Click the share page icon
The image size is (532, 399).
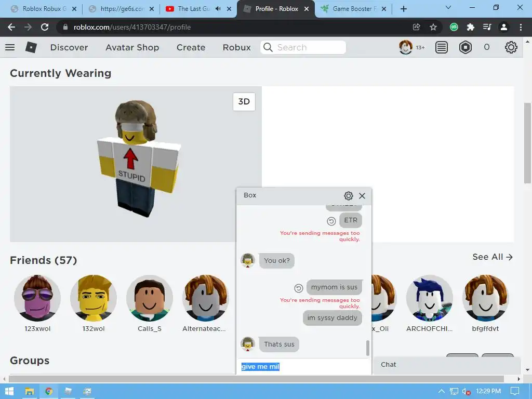point(417,27)
